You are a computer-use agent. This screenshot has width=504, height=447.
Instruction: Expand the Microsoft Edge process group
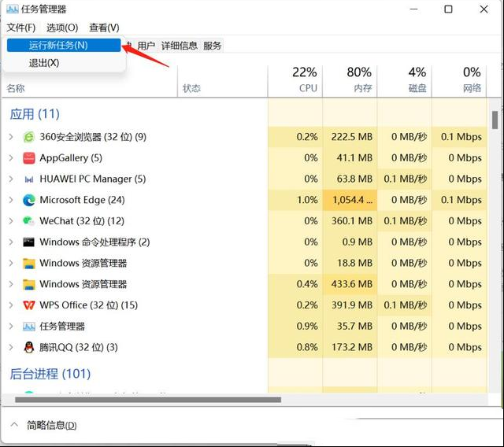11,200
